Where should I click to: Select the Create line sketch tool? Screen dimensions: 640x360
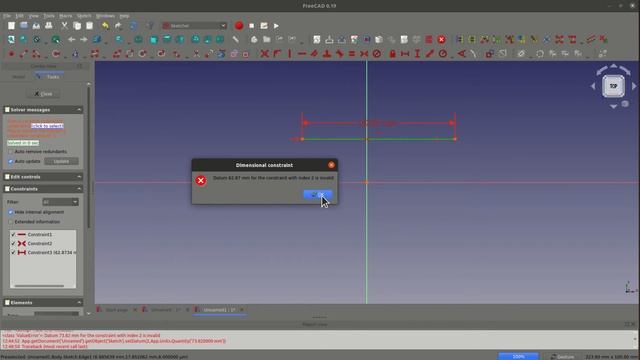(x=24, y=53)
